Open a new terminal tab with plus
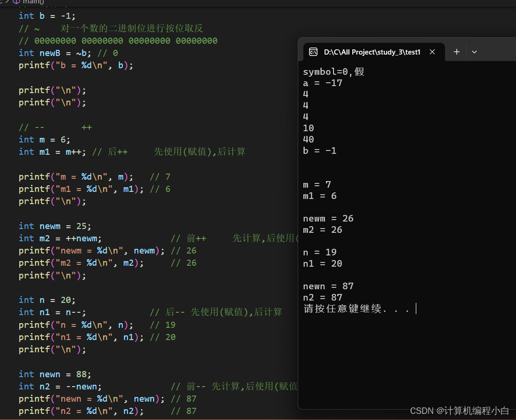Image resolution: width=516 pixels, height=420 pixels. (x=456, y=52)
